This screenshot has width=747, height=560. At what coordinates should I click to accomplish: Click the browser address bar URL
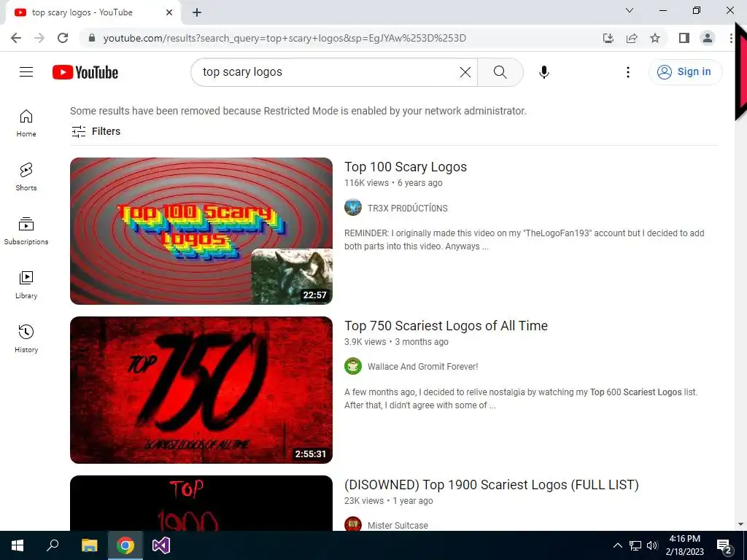285,38
